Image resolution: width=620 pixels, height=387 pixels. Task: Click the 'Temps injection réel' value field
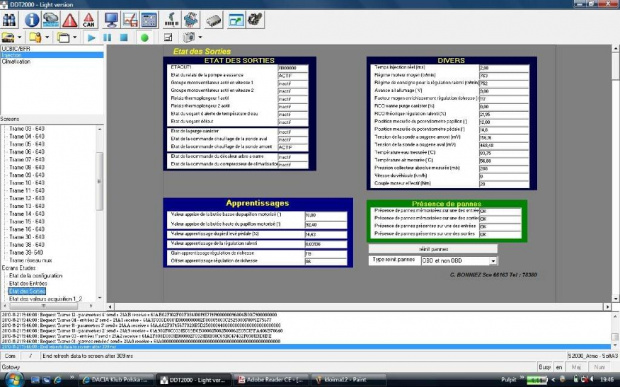504,68
